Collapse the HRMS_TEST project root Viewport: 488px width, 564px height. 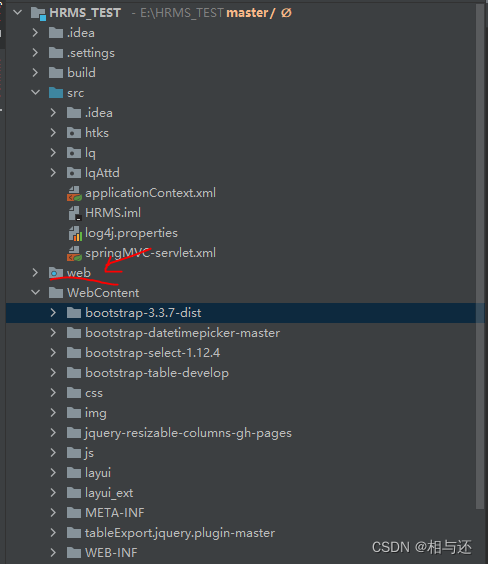pos(17,13)
